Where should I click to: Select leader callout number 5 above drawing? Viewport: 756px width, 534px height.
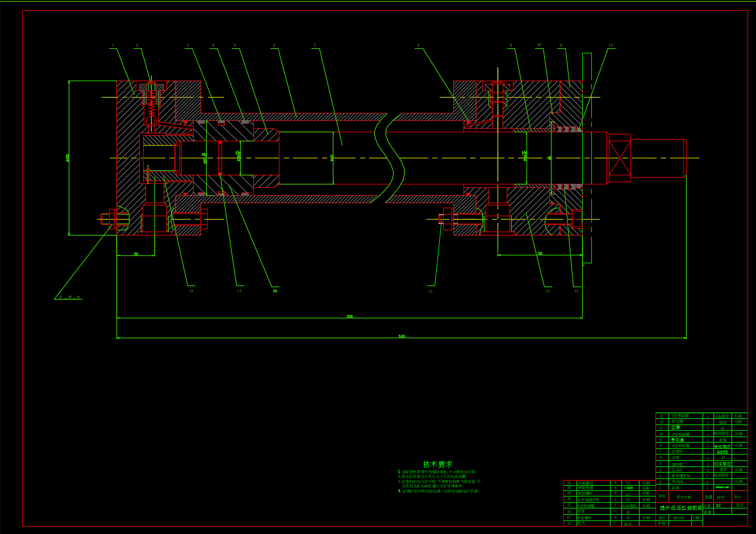pyautogui.click(x=234, y=45)
